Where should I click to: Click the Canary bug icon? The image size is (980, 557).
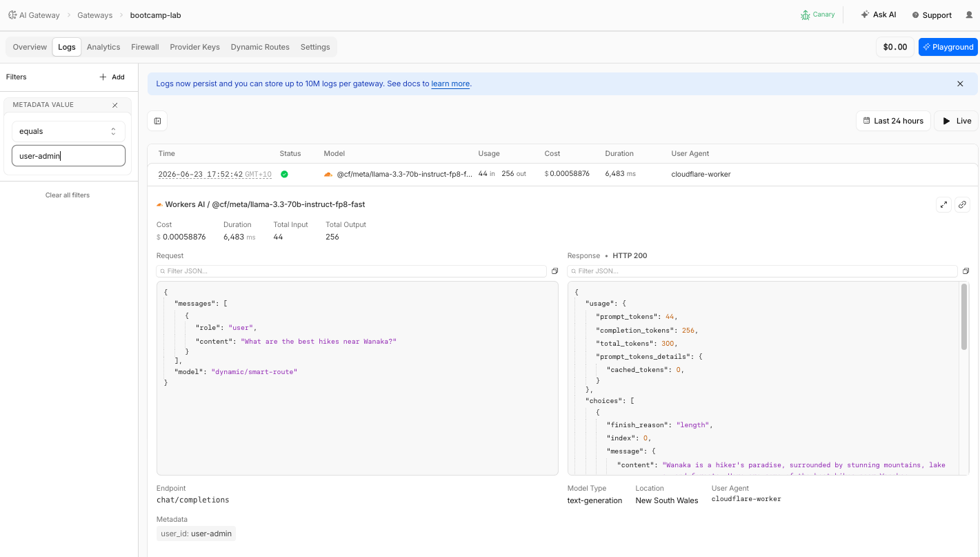(x=805, y=14)
